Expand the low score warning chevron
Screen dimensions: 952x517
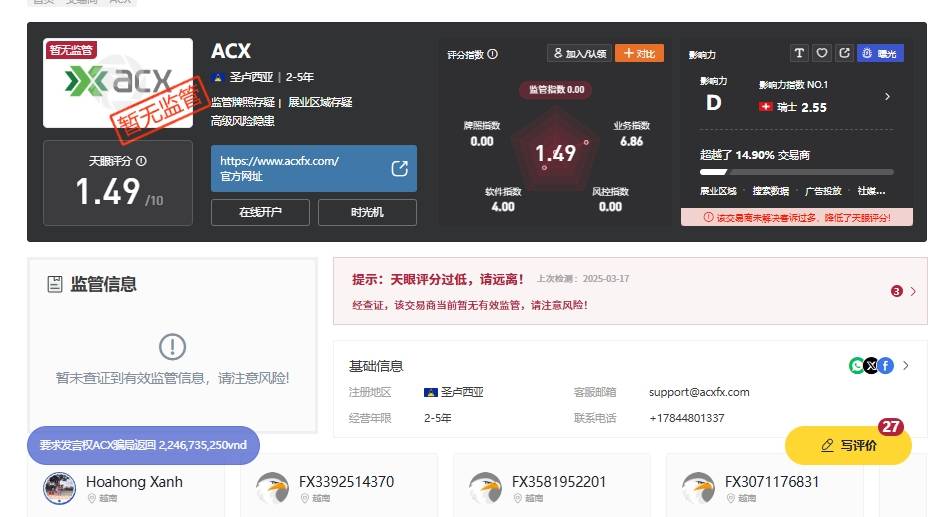[x=913, y=291]
